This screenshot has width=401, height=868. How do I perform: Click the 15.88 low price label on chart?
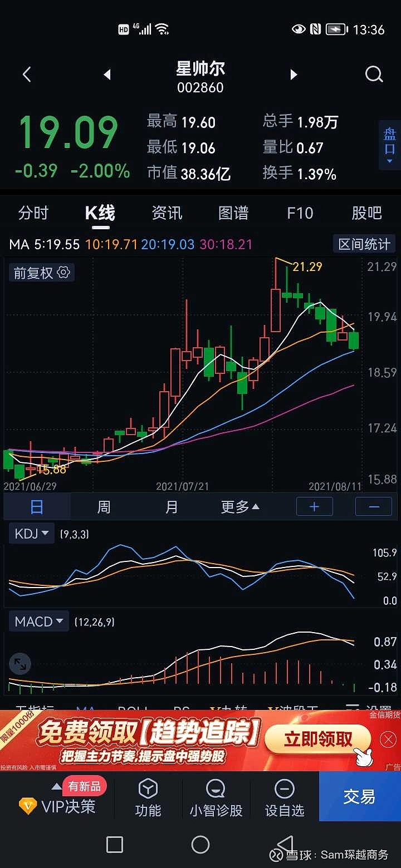point(51,470)
